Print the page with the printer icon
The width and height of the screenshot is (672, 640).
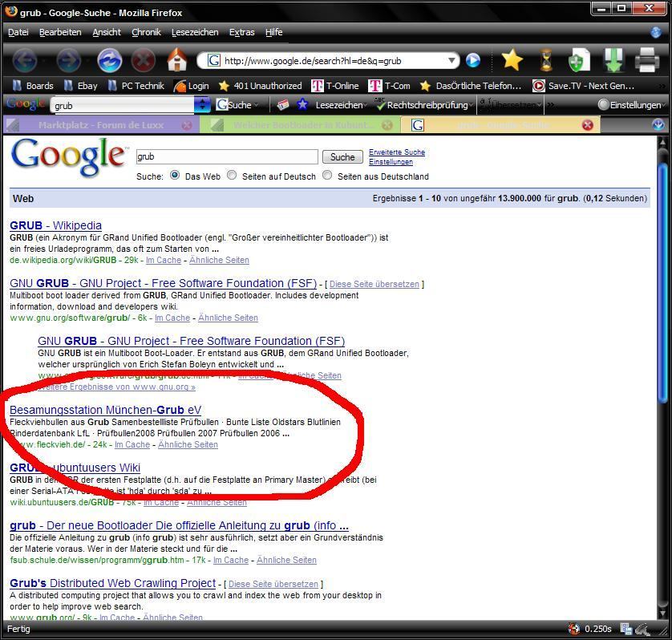[x=646, y=60]
